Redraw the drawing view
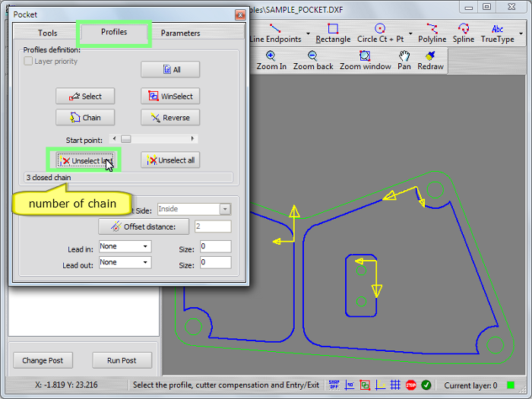Image resolution: width=532 pixels, height=399 pixels. (429, 61)
